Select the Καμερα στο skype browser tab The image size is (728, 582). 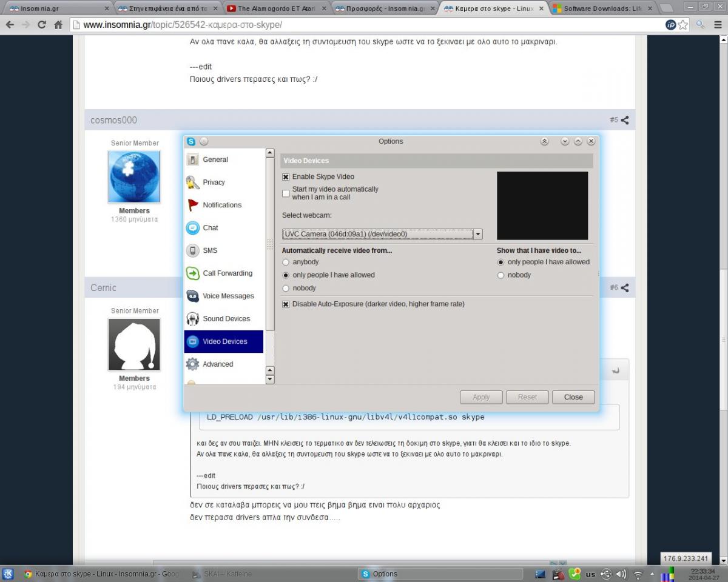coord(494,8)
